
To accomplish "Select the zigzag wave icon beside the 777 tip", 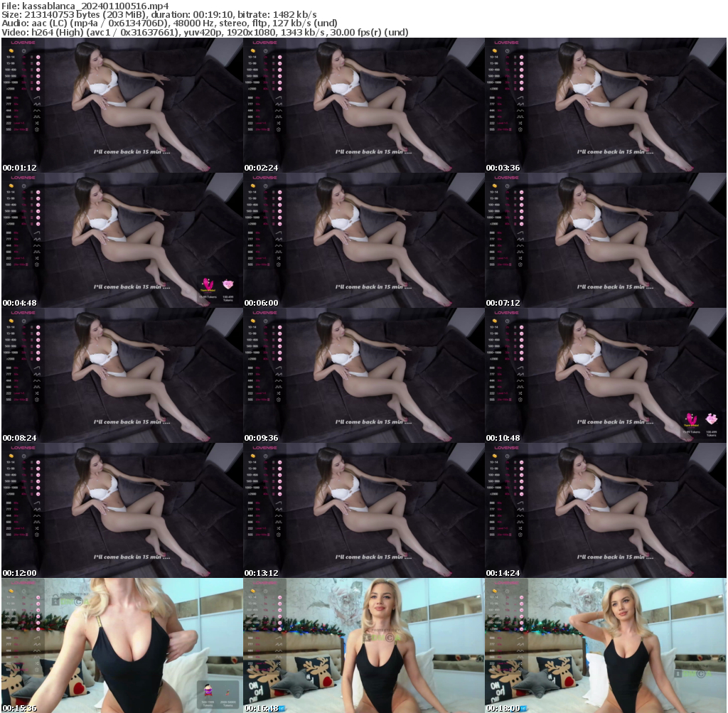I will point(36,104).
